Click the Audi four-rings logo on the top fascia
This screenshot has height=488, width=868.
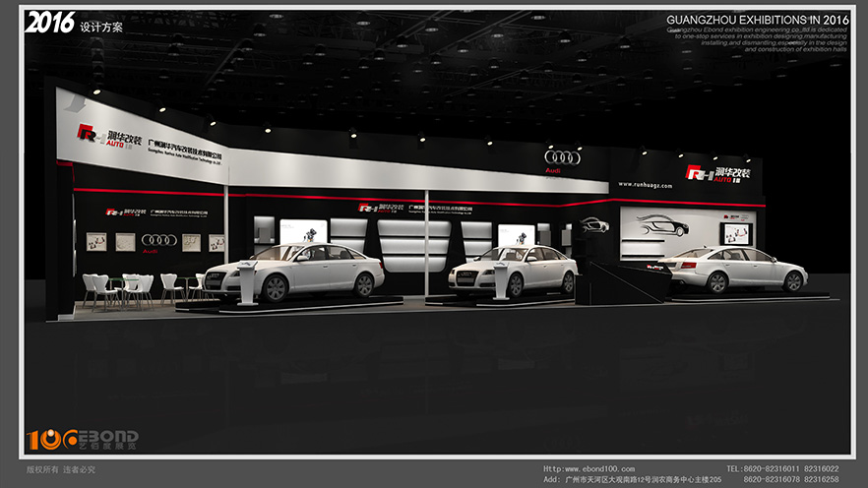(563, 157)
